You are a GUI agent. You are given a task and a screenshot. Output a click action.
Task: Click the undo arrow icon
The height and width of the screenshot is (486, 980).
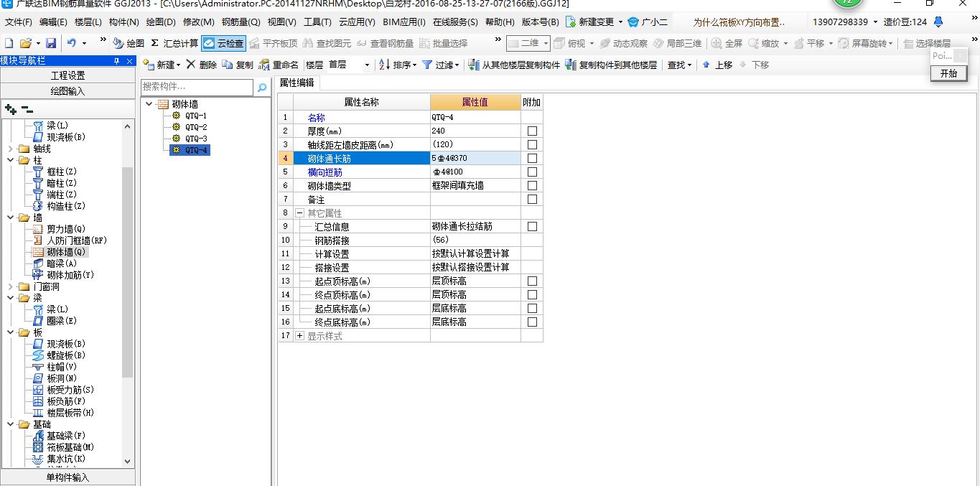(x=72, y=43)
